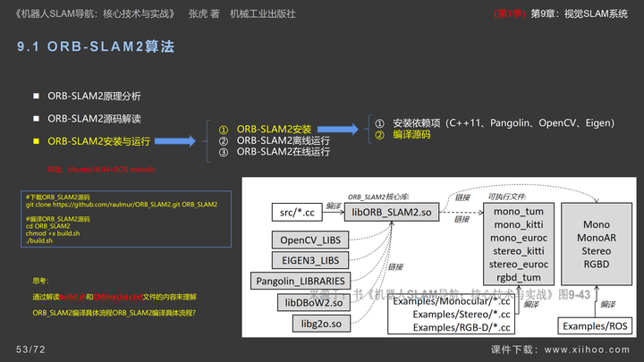Select the bullet 'ORB-SLAM2原理分析'

[94, 96]
